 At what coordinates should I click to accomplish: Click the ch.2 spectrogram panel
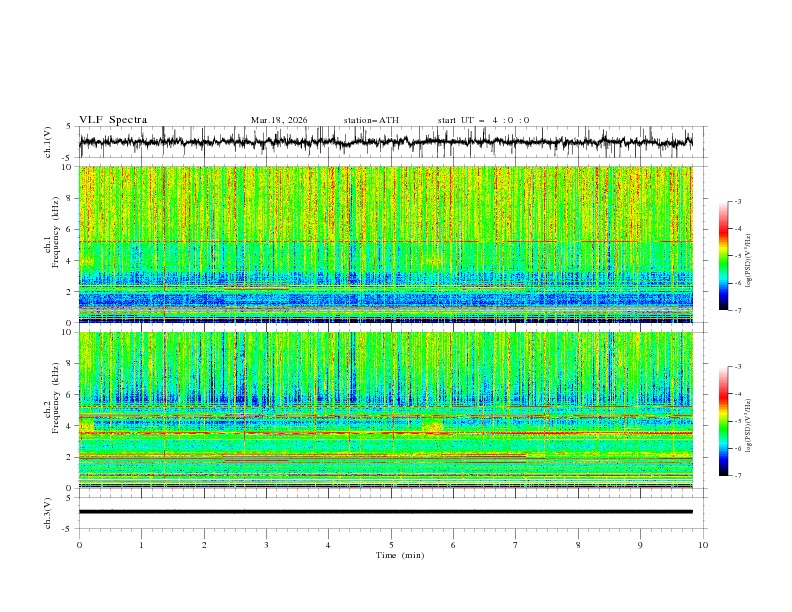(x=385, y=410)
